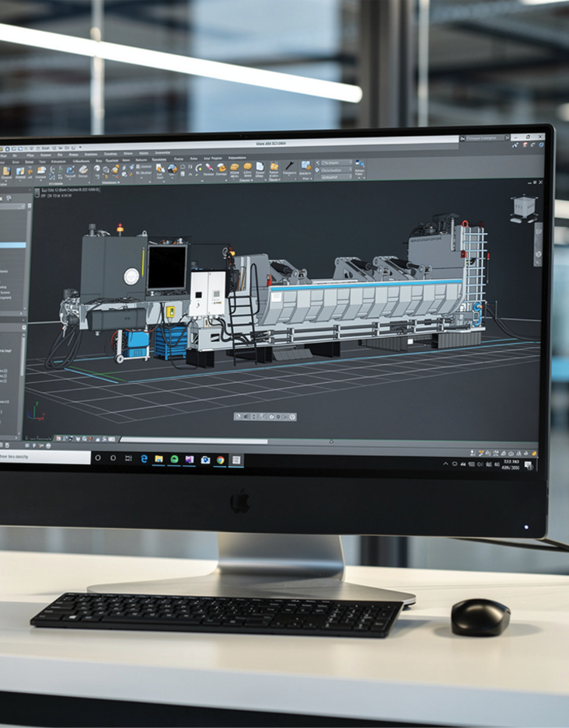Screen dimensions: 569x728
Task: Click the Windows taskbar search box
Action: [x=44, y=458]
